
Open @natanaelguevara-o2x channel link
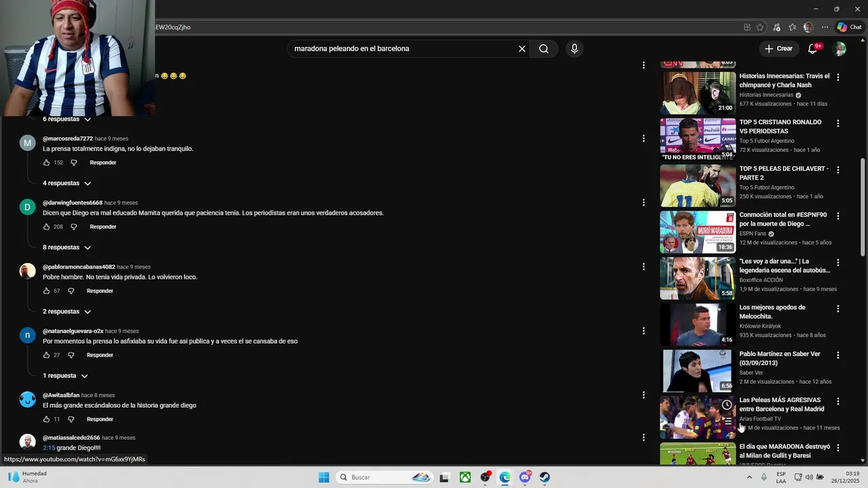[x=73, y=331]
